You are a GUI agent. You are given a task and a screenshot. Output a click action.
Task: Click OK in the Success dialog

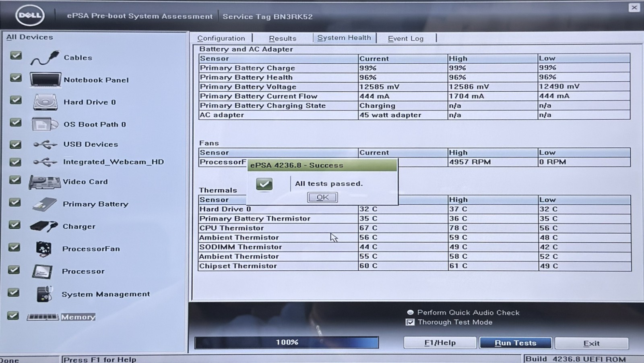(x=322, y=197)
